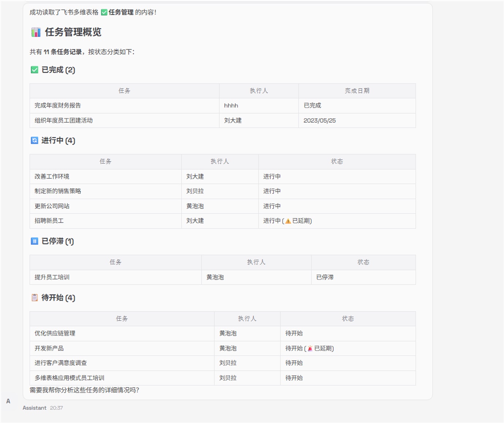
Task: Open the 任务管理 table link in first line
Action: (121, 12)
